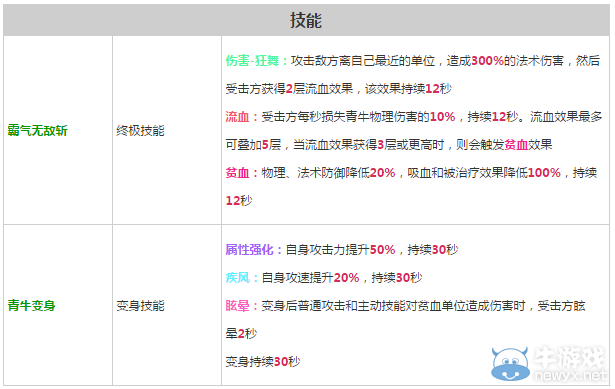Click the 100% healing reduction value
This screenshot has width=615, height=389.
544,173
